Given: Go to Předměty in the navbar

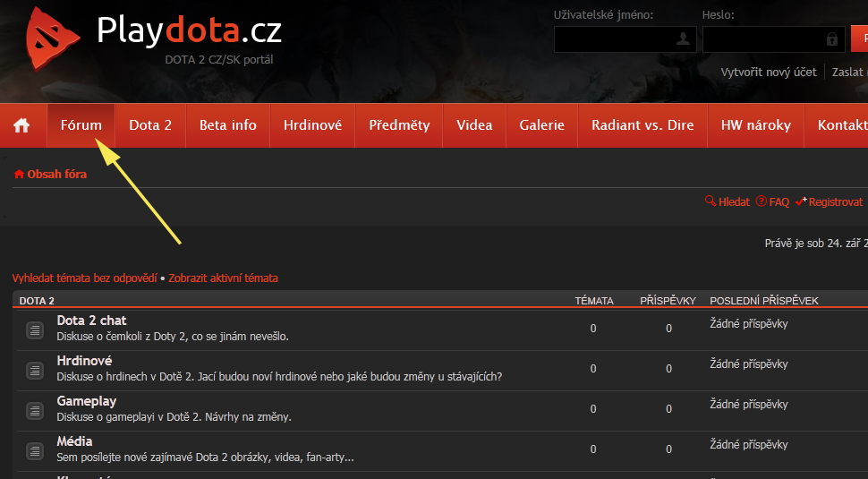Looking at the screenshot, I should pos(399,125).
